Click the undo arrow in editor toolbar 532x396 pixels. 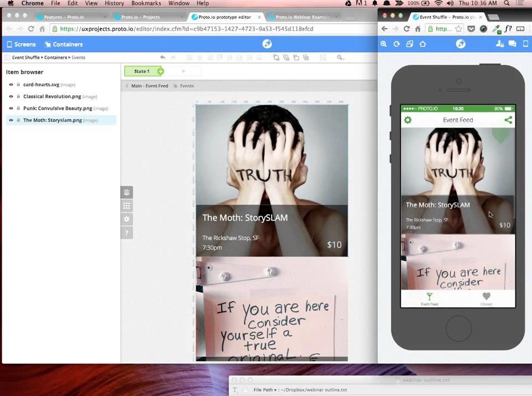pos(162,58)
